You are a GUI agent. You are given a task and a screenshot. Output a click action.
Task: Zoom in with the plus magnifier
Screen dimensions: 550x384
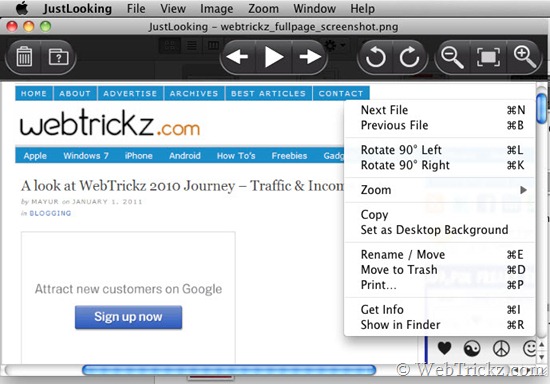click(x=525, y=57)
